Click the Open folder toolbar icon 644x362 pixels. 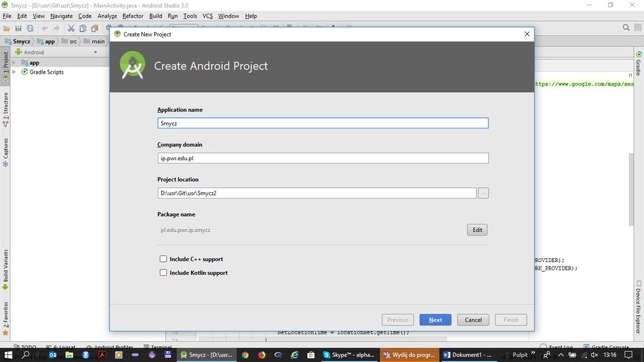(x=6, y=28)
